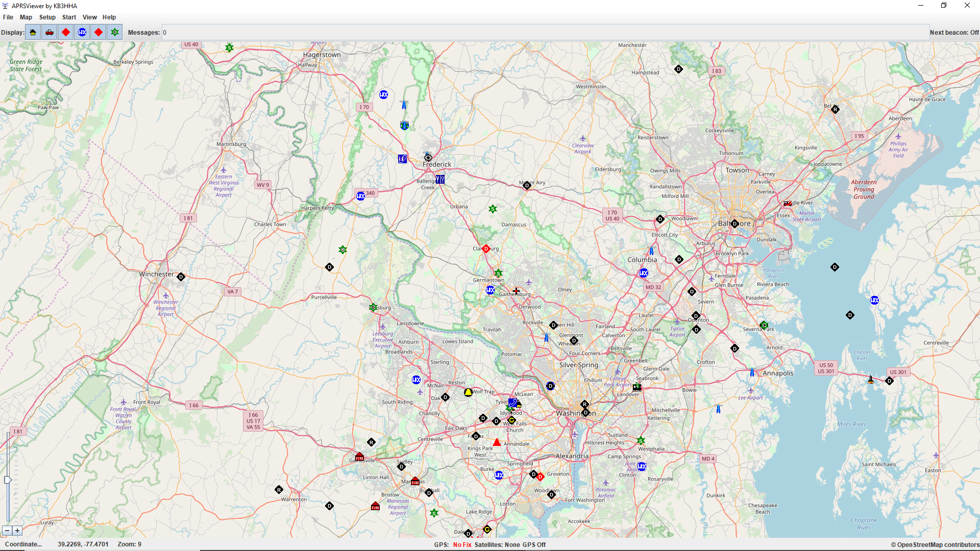
Task: Select sailboat icon near US 301
Action: pos(871,380)
